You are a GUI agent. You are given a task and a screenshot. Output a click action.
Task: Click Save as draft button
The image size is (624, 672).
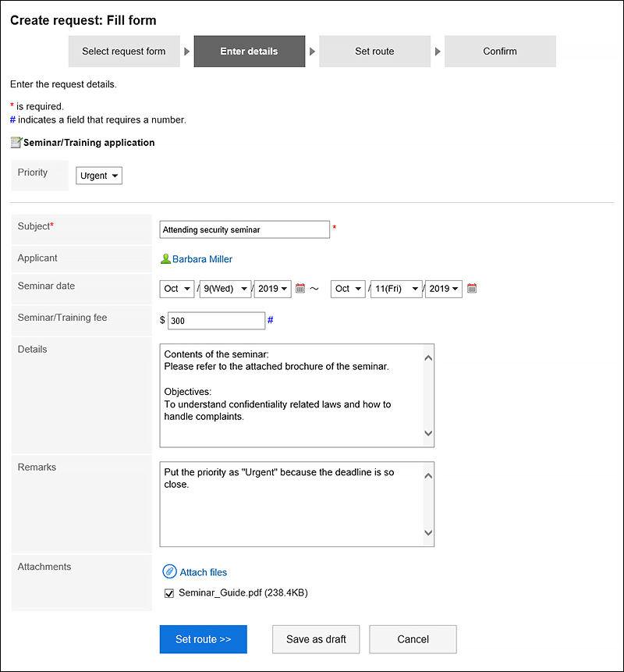tap(316, 639)
